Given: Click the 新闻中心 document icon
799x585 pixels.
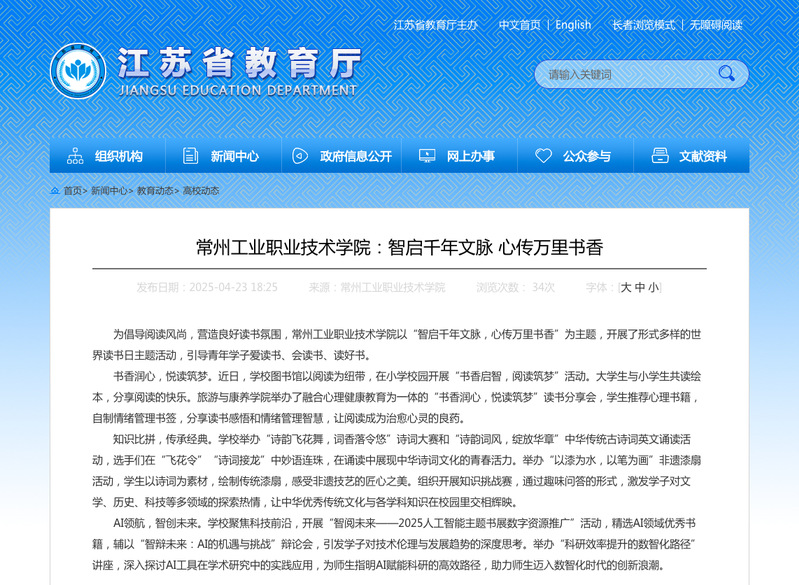Looking at the screenshot, I should click(190, 156).
